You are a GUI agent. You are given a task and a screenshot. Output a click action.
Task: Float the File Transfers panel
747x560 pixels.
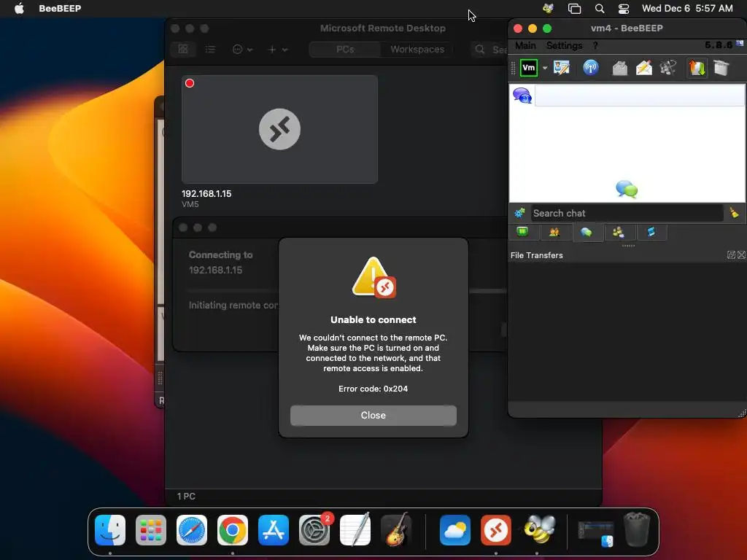pos(731,255)
